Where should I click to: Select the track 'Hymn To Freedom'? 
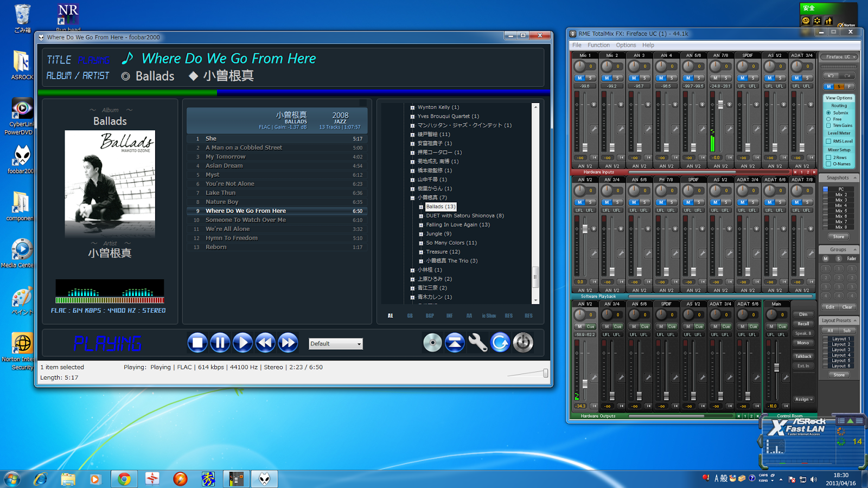pyautogui.click(x=277, y=238)
